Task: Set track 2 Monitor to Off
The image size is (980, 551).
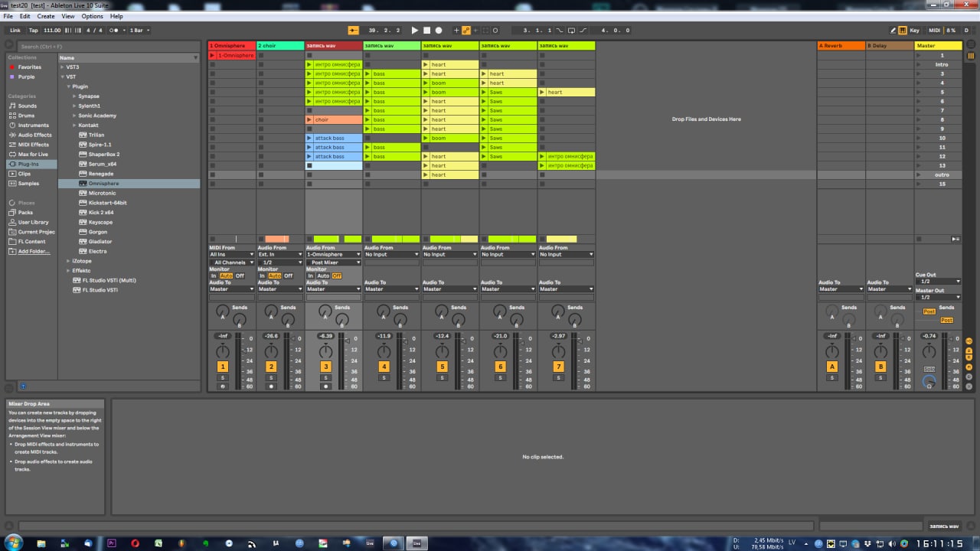Action: pyautogui.click(x=289, y=275)
